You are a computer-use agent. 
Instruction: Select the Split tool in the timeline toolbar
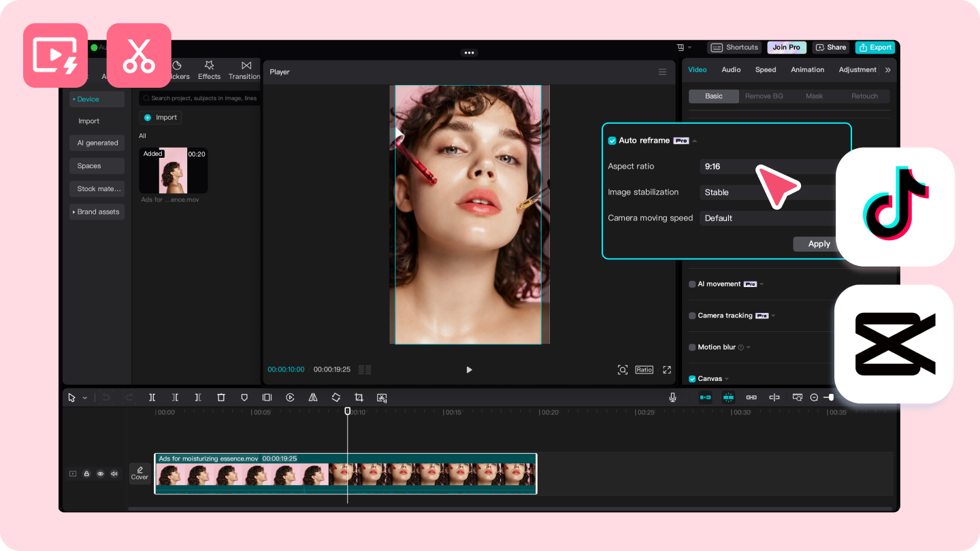(152, 397)
